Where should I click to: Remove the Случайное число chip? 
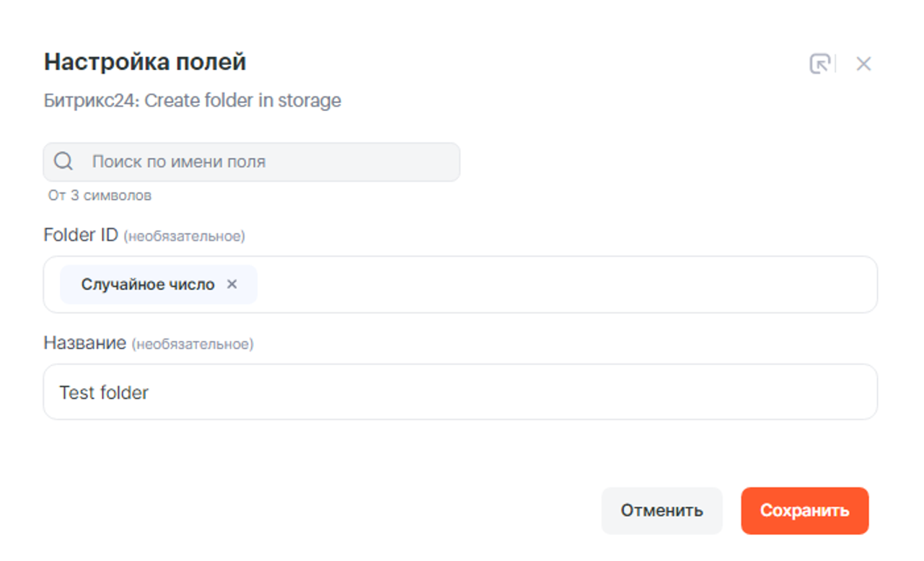(x=232, y=284)
